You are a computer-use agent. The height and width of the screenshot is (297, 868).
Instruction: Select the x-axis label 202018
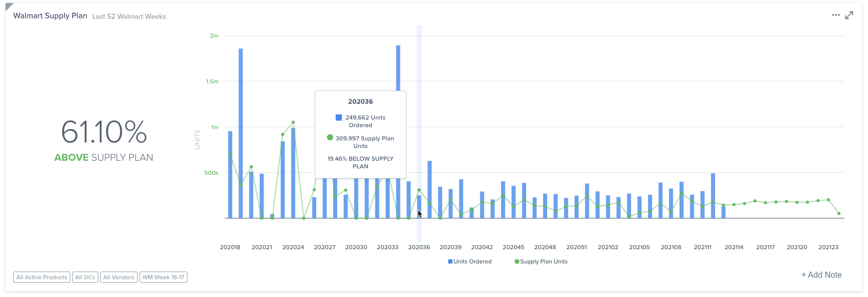(x=230, y=247)
